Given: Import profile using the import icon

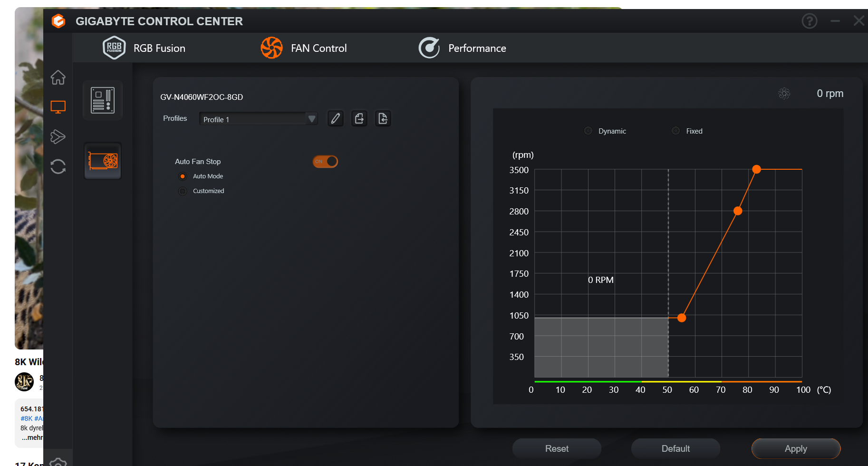Looking at the screenshot, I should click(x=383, y=118).
